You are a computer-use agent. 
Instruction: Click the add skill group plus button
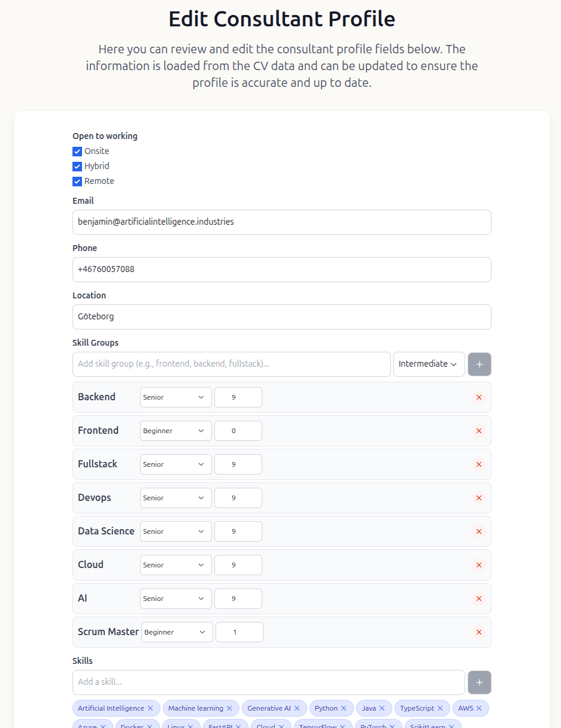point(479,364)
